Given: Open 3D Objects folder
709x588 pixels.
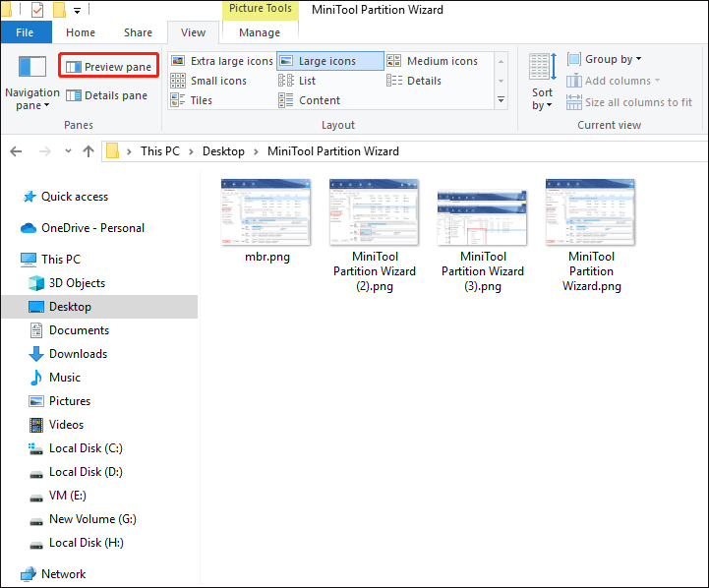Looking at the screenshot, I should click(67, 283).
